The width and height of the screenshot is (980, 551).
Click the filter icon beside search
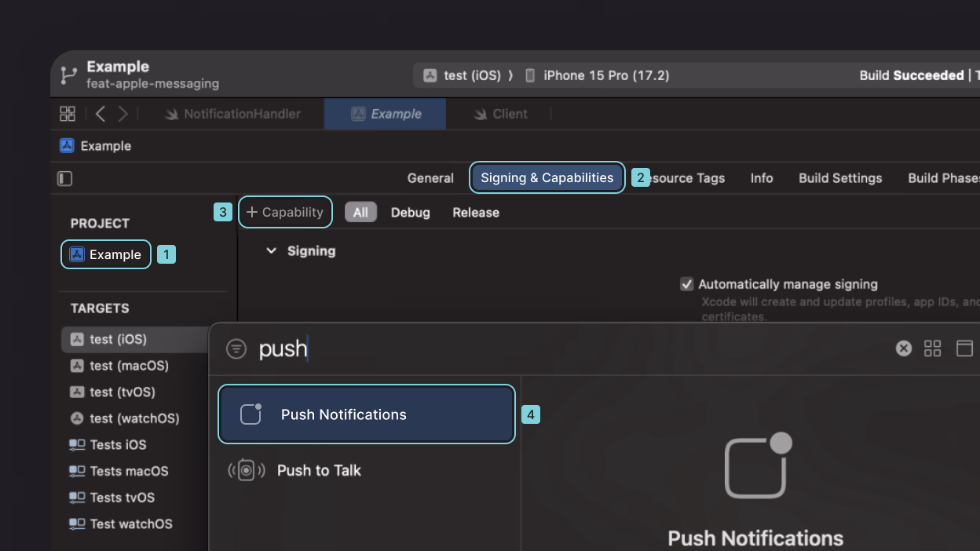(x=236, y=348)
